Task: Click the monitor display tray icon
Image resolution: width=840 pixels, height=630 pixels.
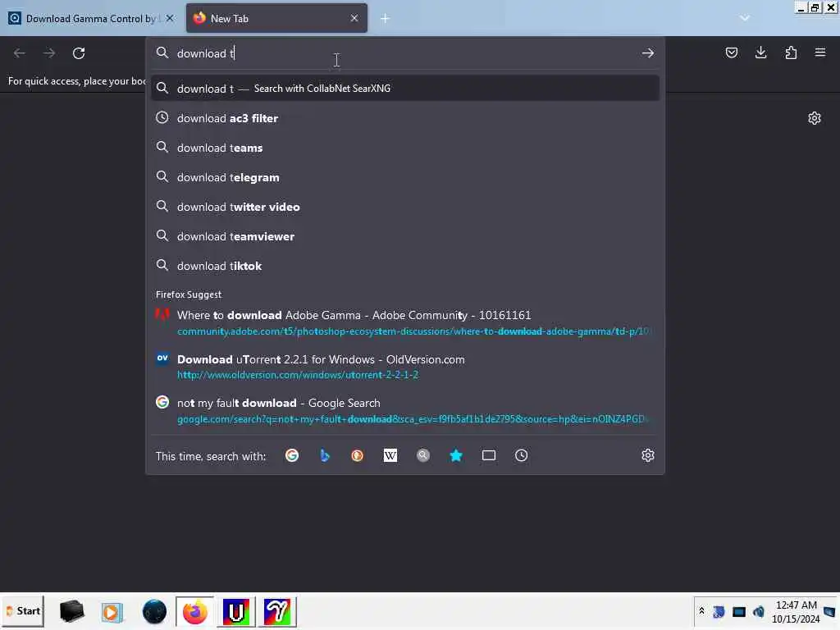Action: pyautogui.click(x=739, y=611)
